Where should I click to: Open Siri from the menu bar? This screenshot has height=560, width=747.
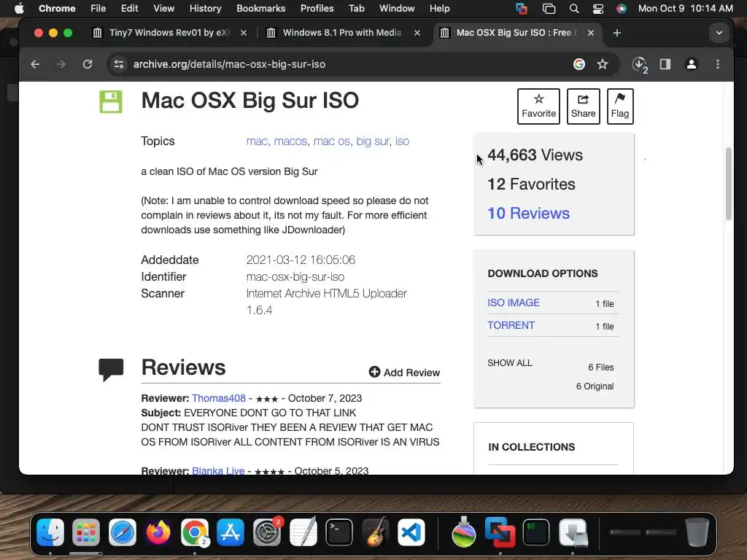[622, 8]
